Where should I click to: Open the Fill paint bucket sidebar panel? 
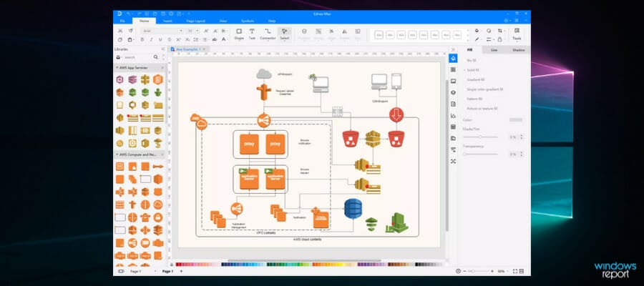[453, 59]
